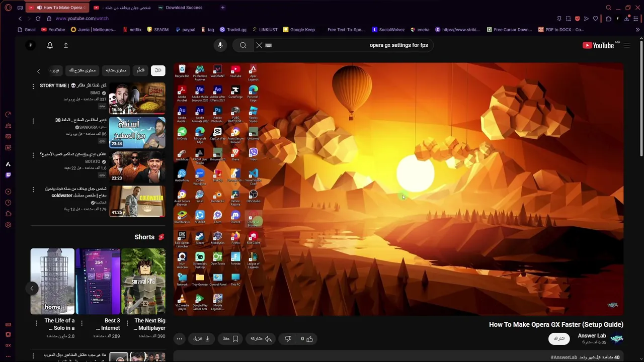Viewport: 644px width, 362px height.
Task: Reload the current YouTube page
Action: [x=38, y=19]
